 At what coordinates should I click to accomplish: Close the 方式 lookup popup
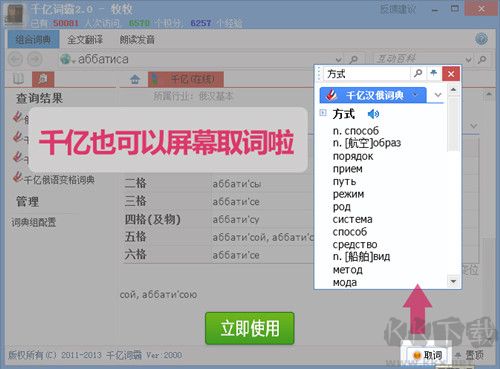pos(451,74)
